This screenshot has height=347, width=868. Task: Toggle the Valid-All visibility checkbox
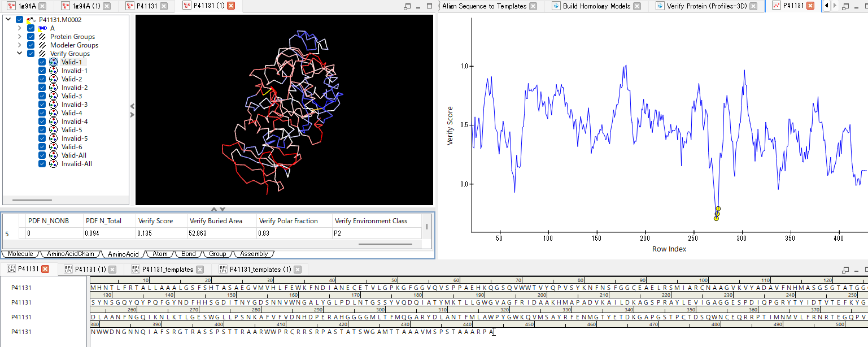(42, 155)
